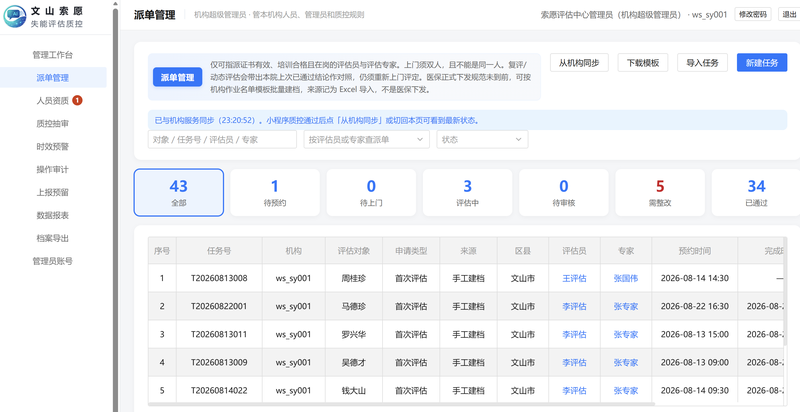Click 罗兴华 in the 评估对象 column
Image resolution: width=800 pixels, height=412 pixels.
[x=354, y=334]
